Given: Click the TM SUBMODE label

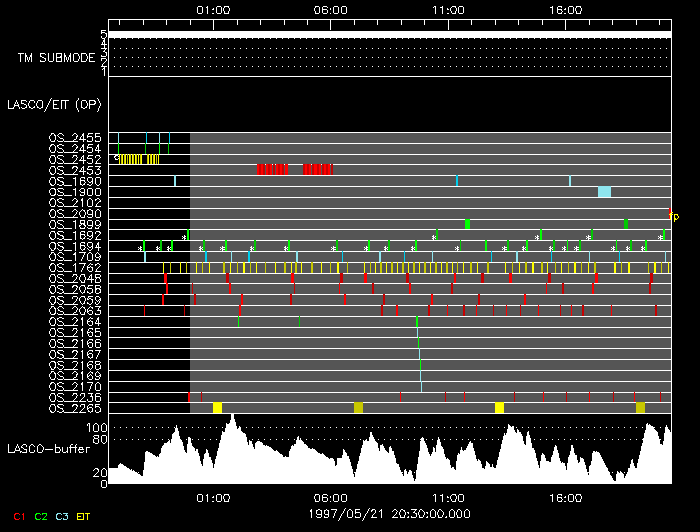Looking at the screenshot, I should pos(56,58).
